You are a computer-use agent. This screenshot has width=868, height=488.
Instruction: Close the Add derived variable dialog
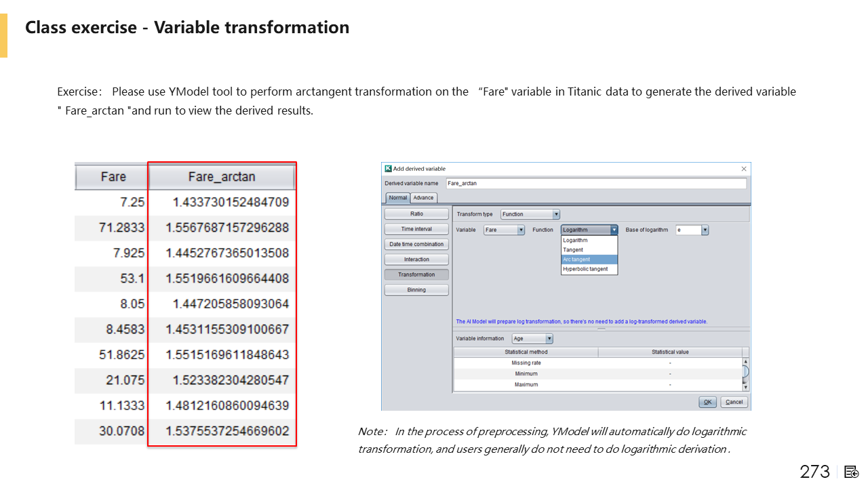[744, 169]
